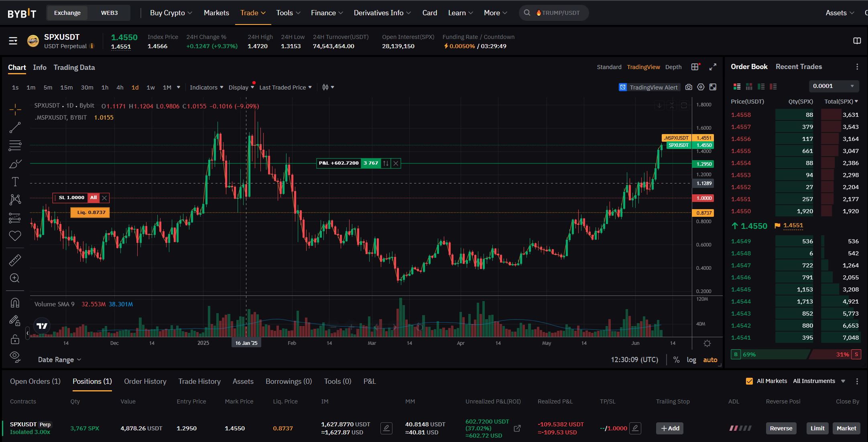This screenshot has width=868, height=442.
Task: Uncheck the All Markets checkbox
Action: point(749,381)
